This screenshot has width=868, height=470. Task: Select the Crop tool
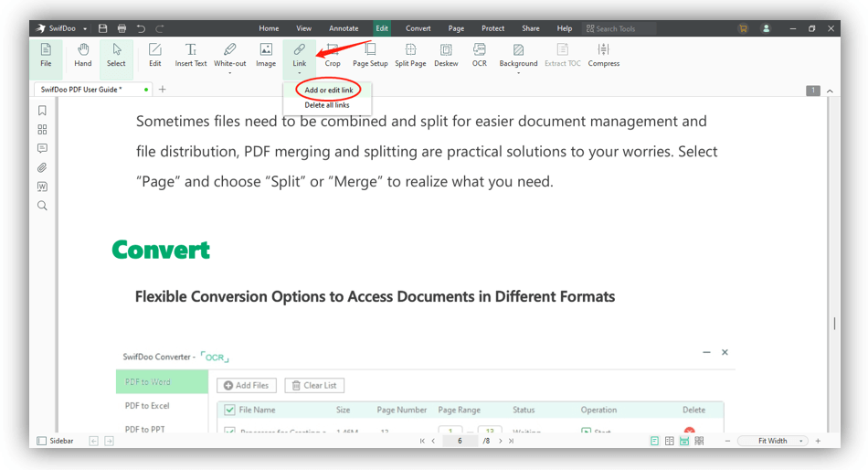(x=333, y=55)
